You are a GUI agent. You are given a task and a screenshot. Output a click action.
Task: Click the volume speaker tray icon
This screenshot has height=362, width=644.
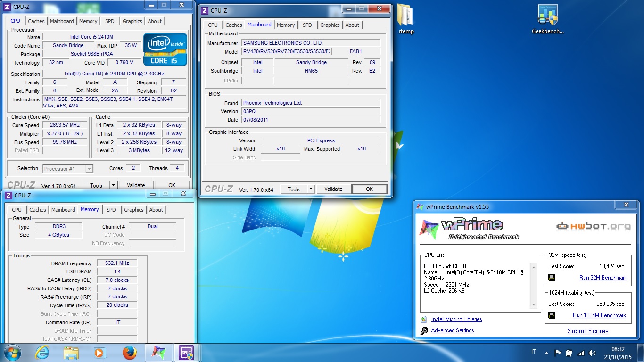point(592,353)
